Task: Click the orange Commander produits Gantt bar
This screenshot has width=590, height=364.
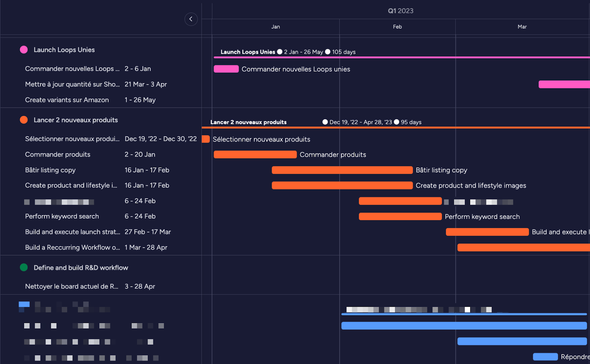Action: tap(255, 155)
